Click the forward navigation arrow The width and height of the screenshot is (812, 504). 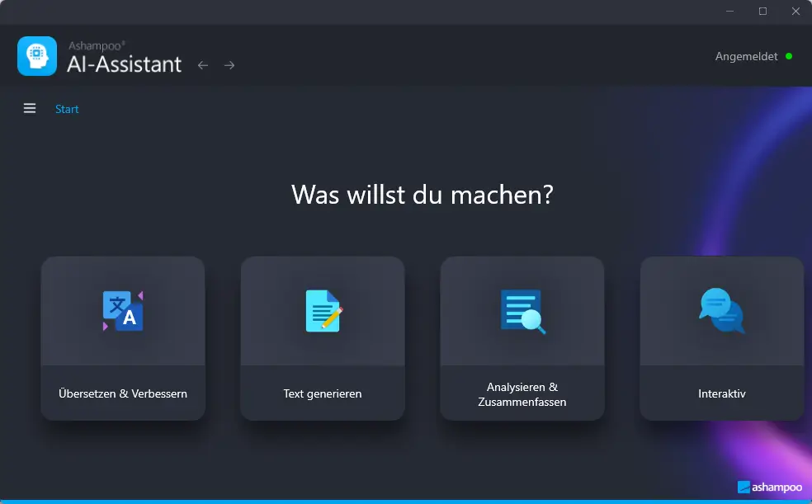point(229,65)
